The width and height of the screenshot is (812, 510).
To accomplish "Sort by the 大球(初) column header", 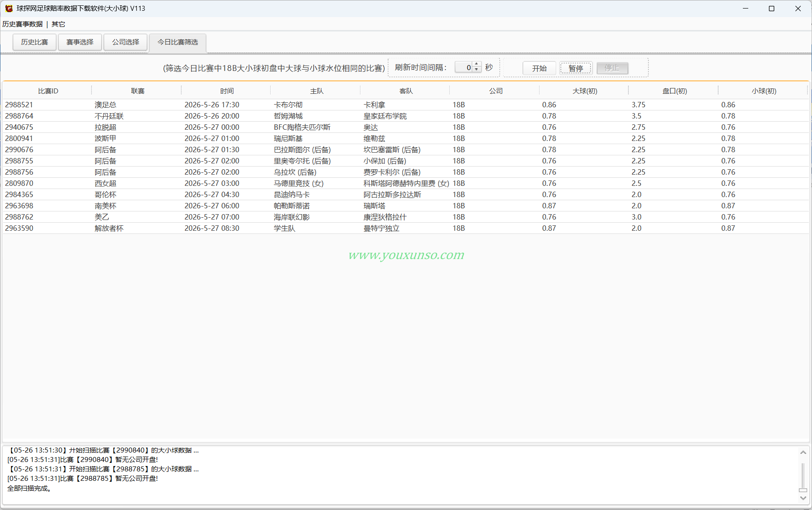I will click(x=585, y=91).
